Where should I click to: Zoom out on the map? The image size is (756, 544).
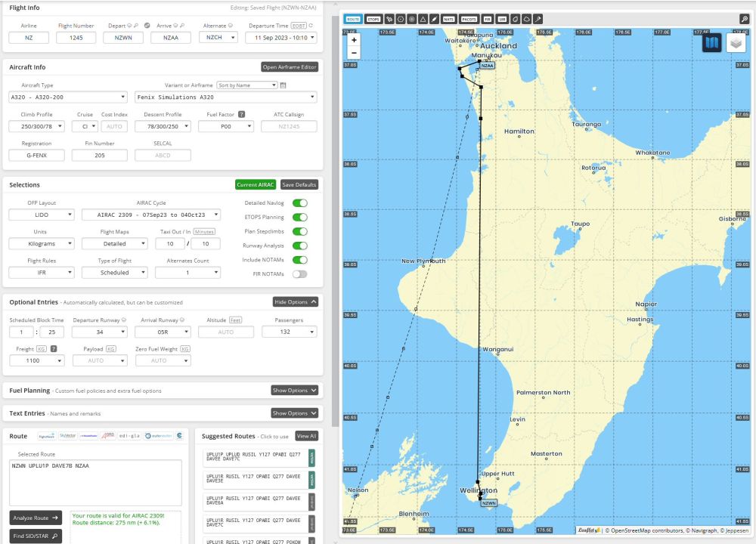354,53
